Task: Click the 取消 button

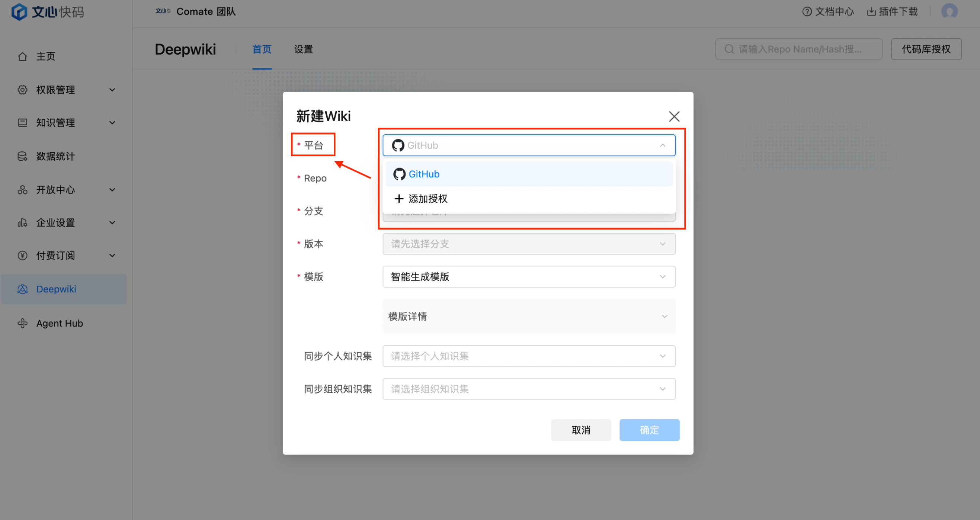Action: pos(581,430)
